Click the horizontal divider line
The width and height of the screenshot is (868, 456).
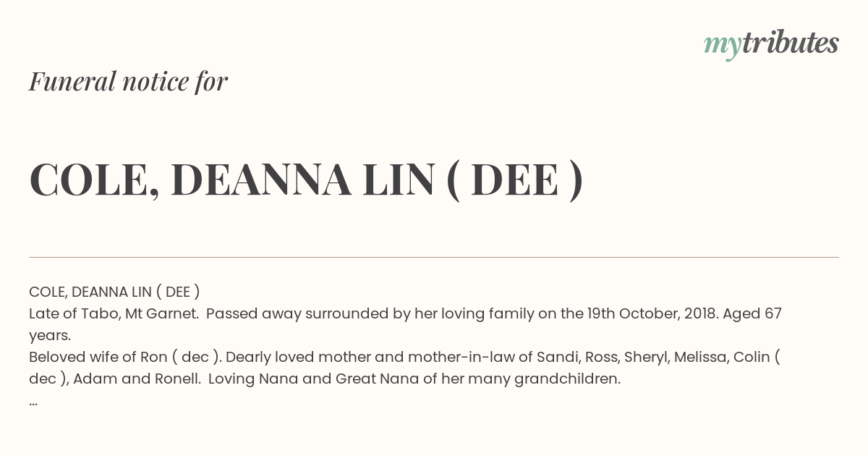[x=434, y=257]
